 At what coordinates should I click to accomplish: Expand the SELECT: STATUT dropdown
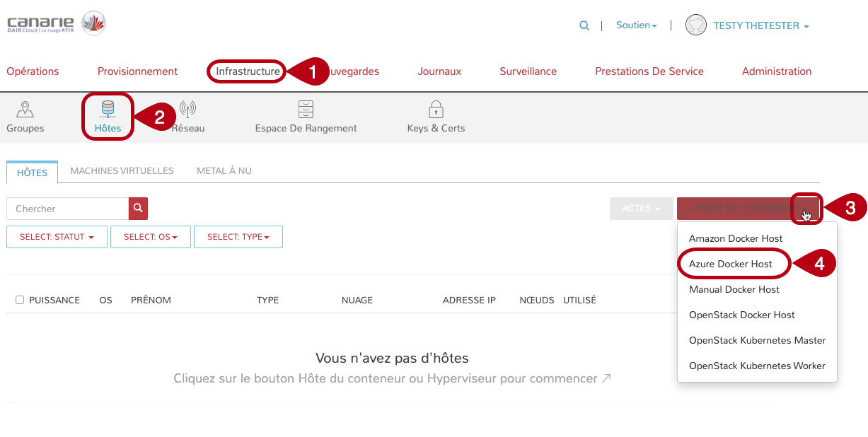(x=57, y=237)
